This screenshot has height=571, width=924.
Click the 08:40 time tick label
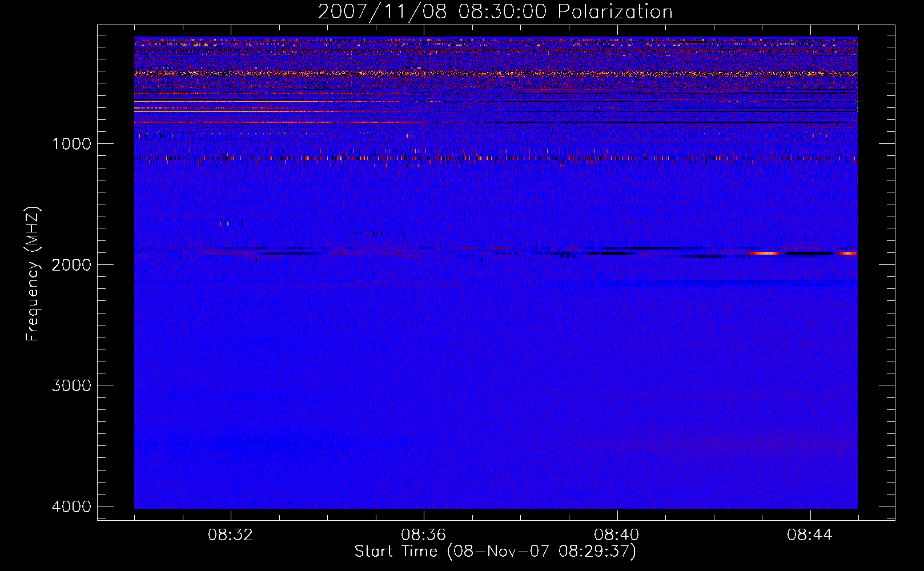pos(617,535)
